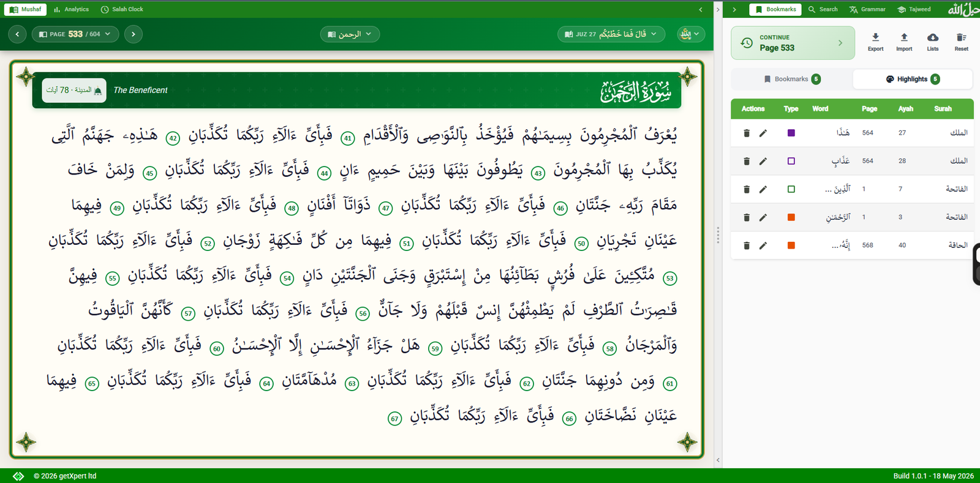The height and width of the screenshot is (483, 980).
Task: Open the Search tab
Action: tap(823, 9)
